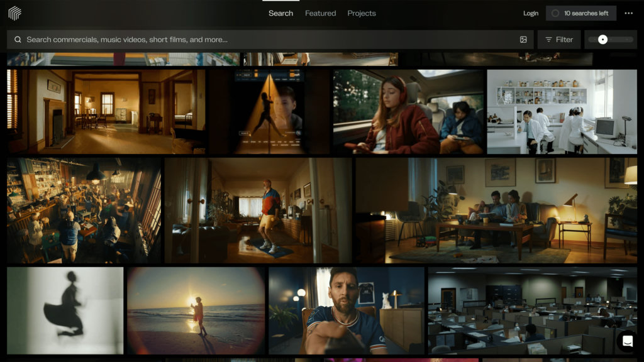Open the girl with red headphones thumbnail

click(x=408, y=112)
